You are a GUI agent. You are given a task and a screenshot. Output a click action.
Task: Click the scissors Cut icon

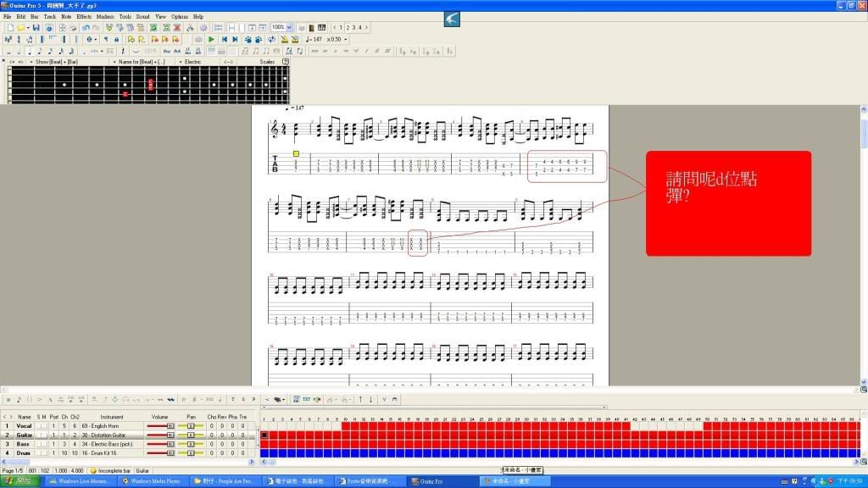tap(190, 28)
